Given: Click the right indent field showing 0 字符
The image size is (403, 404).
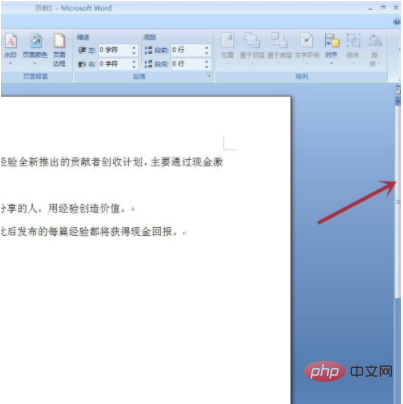Looking at the screenshot, I should click(115, 64).
